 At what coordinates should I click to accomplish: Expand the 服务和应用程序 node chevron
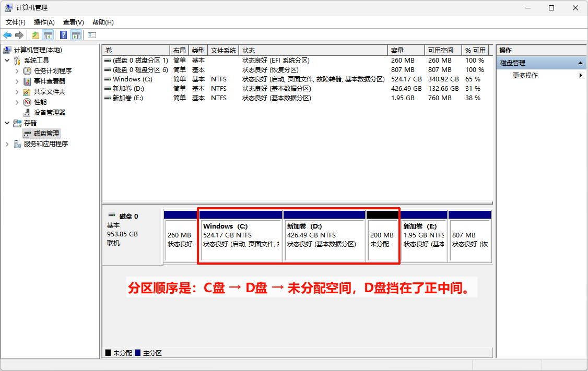click(x=7, y=144)
